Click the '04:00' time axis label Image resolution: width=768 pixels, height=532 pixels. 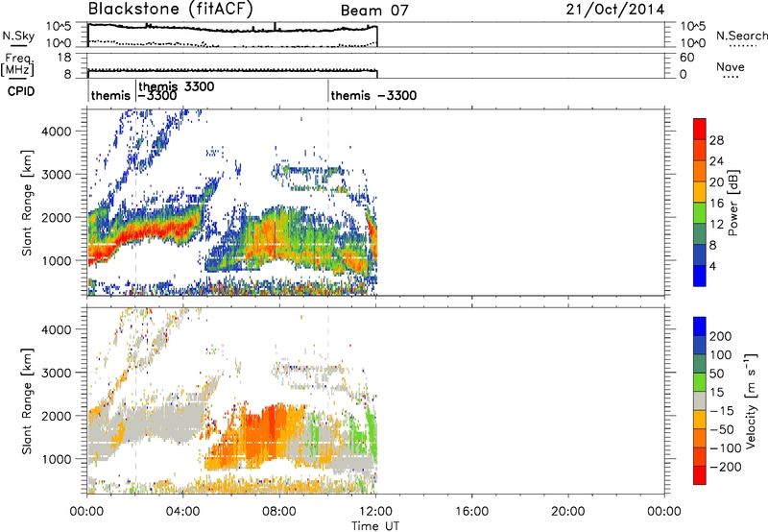tap(183, 512)
